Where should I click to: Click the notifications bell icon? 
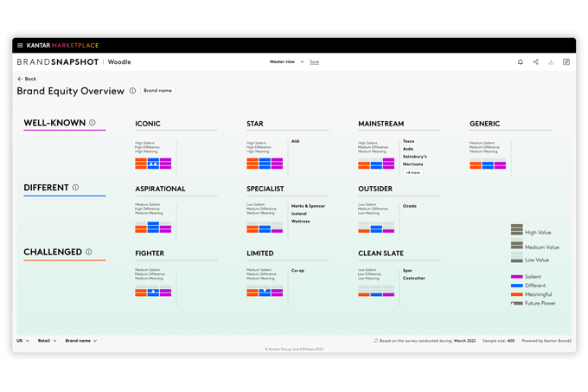[520, 62]
